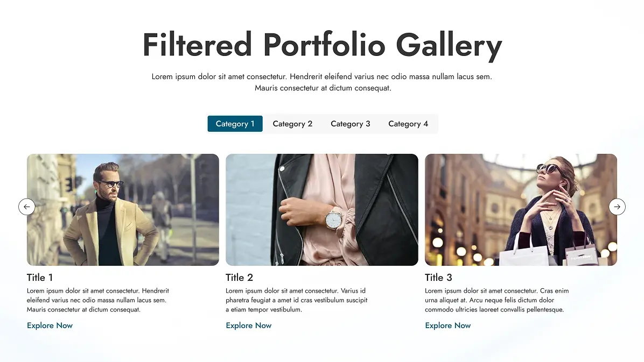
Task: Click the wristwatch and leather jacket image
Action: tap(321, 209)
